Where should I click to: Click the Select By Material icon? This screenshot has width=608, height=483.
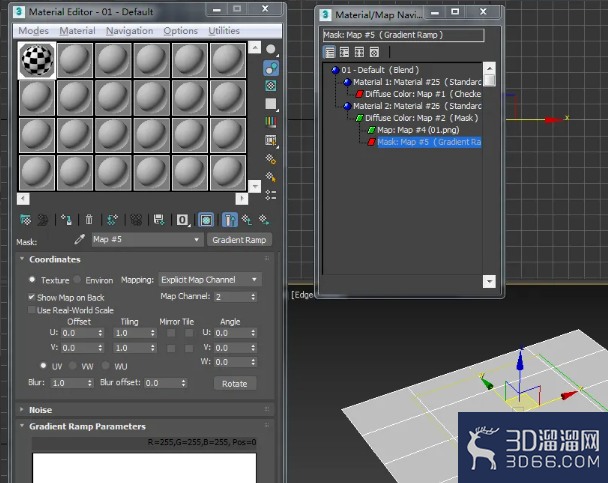[271, 177]
